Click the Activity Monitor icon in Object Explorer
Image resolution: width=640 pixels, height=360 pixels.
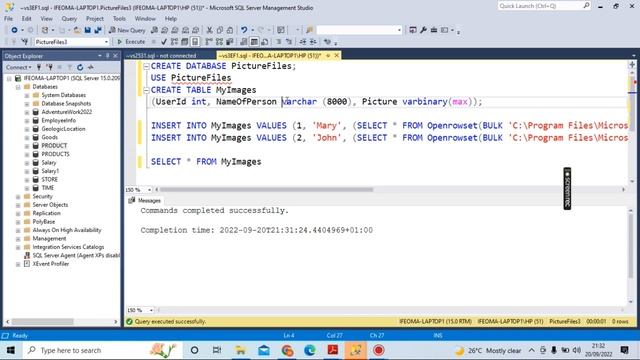[91, 67]
